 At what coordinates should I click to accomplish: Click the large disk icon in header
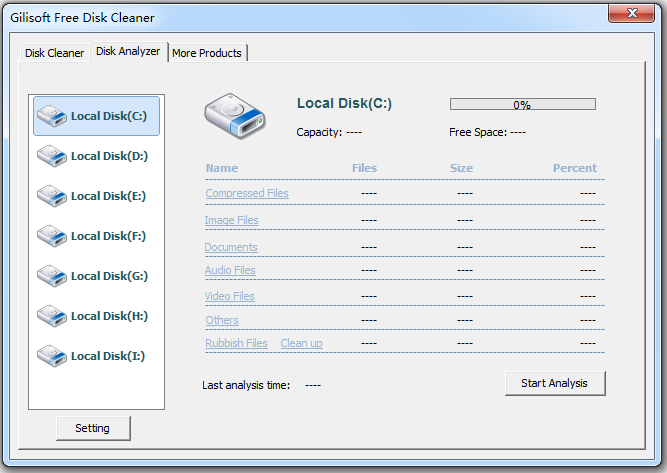[x=235, y=118]
